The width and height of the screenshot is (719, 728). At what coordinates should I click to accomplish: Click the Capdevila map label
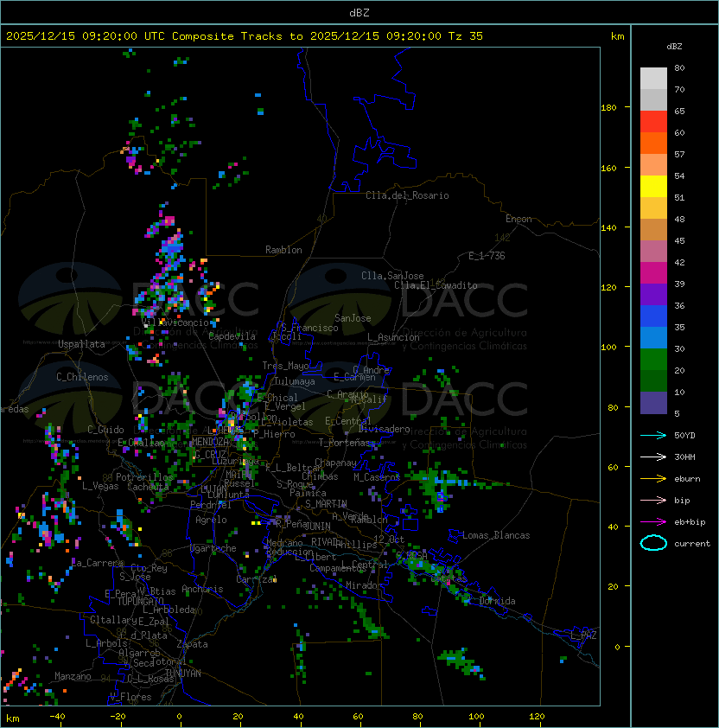[x=232, y=336]
